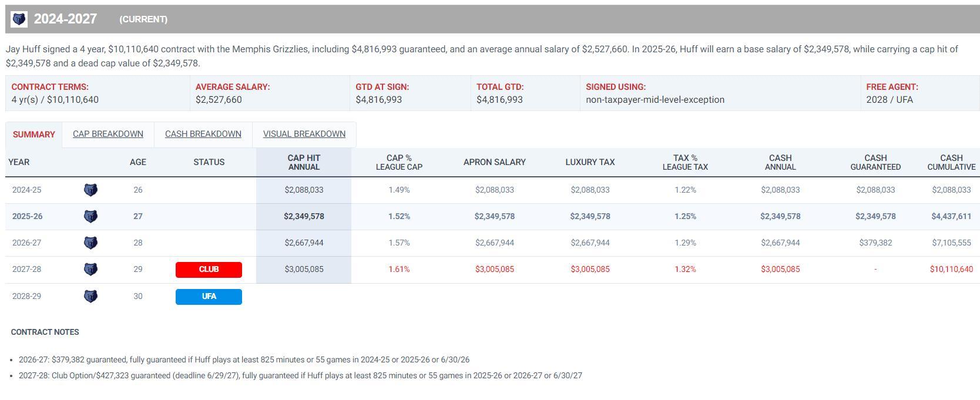Viewport: 980px width, 400px height.
Task: Open the Cash Breakdown tab
Action: (x=203, y=134)
